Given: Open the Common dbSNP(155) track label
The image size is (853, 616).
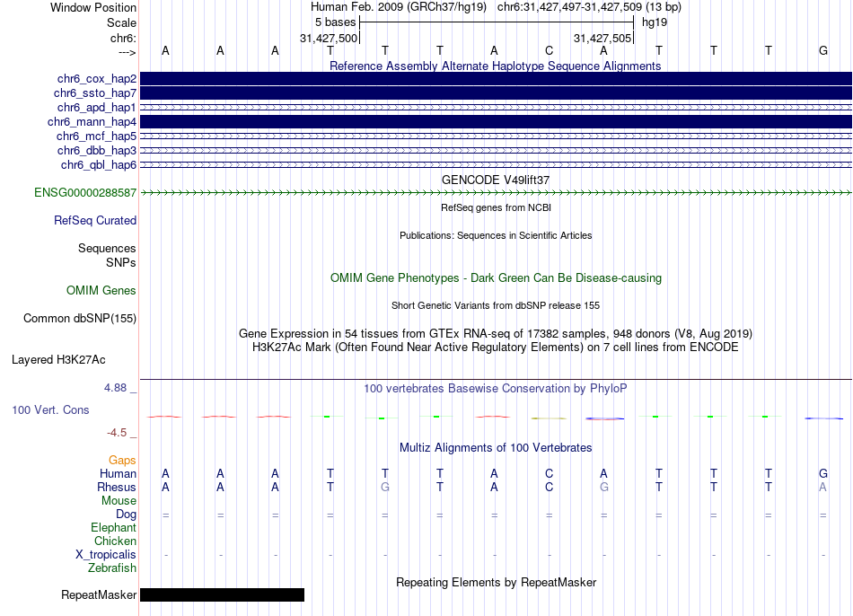Looking at the screenshot, I should pyautogui.click(x=80, y=319).
